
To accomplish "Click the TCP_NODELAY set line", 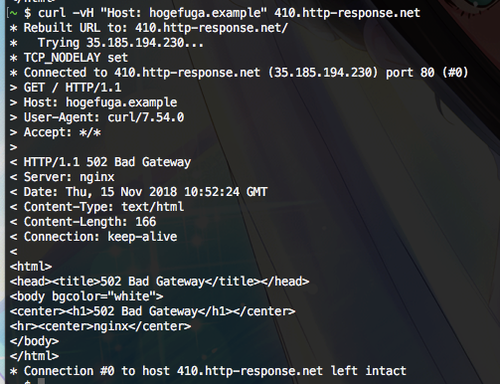I will pos(76,58).
